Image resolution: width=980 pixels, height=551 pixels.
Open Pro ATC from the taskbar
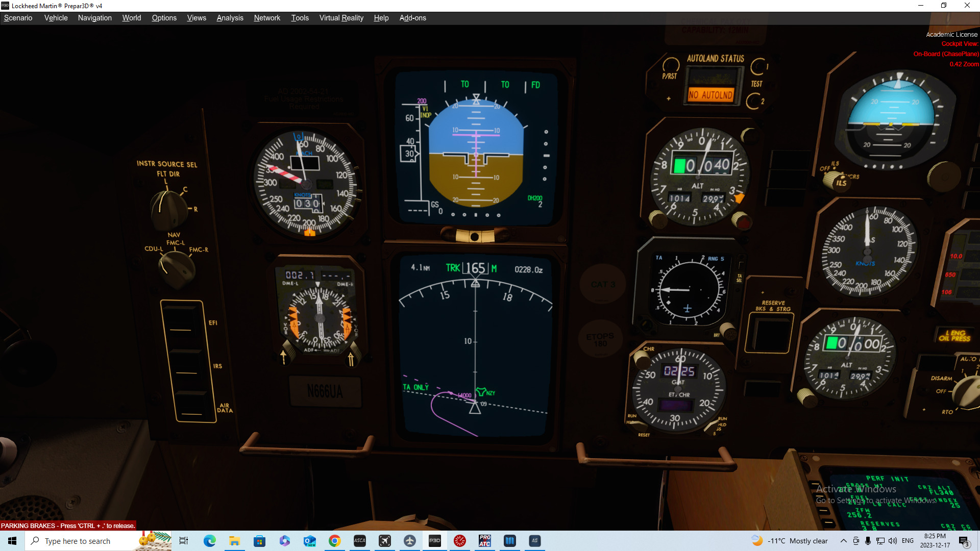[x=484, y=541]
